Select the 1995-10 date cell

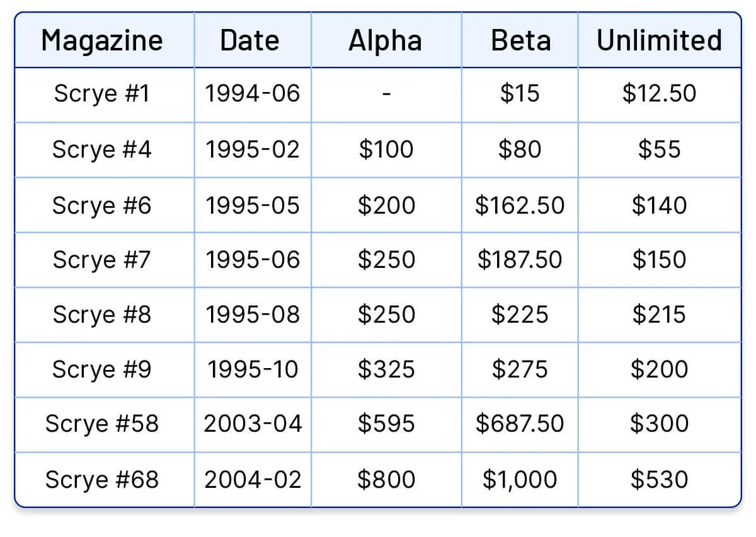[x=253, y=369]
